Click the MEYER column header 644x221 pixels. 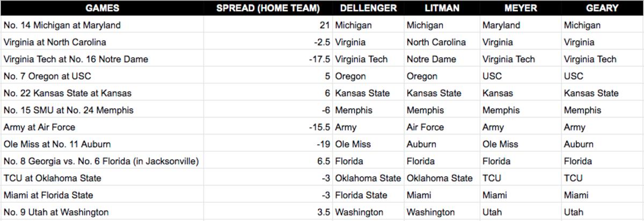520,8
